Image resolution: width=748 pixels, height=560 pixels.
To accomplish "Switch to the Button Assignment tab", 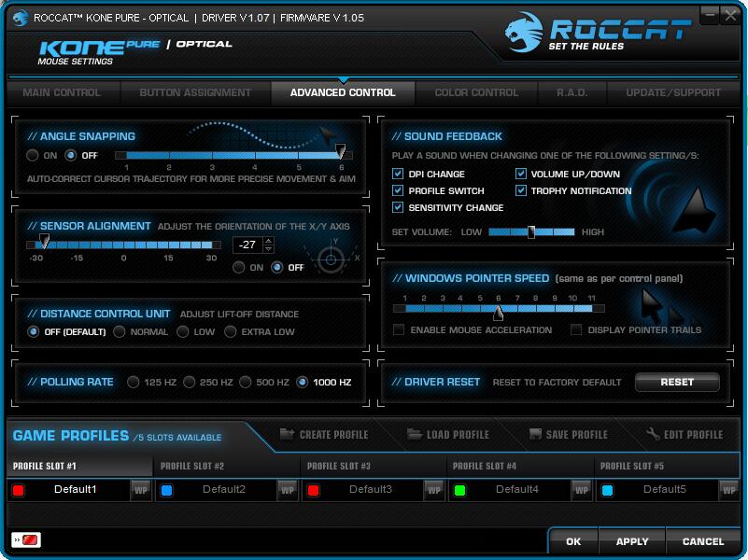I will tap(195, 92).
